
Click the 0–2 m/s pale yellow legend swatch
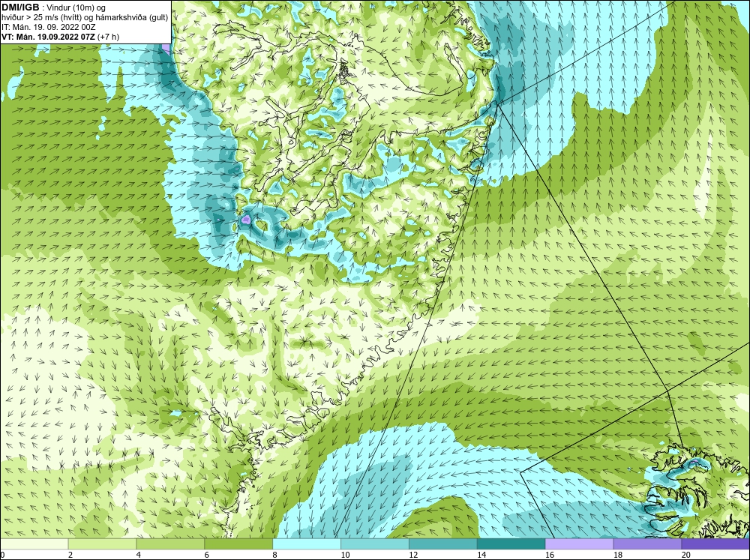click(x=34, y=544)
